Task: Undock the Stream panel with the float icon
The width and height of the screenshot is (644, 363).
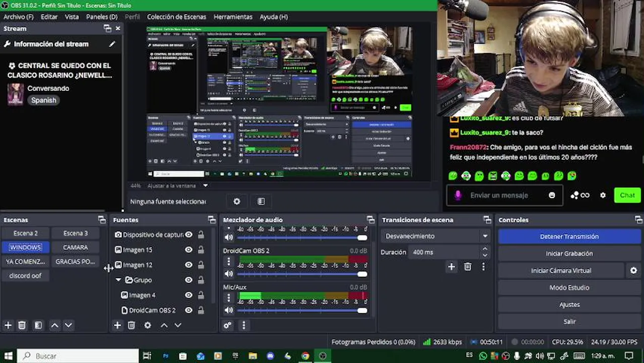Action: pos(107,29)
